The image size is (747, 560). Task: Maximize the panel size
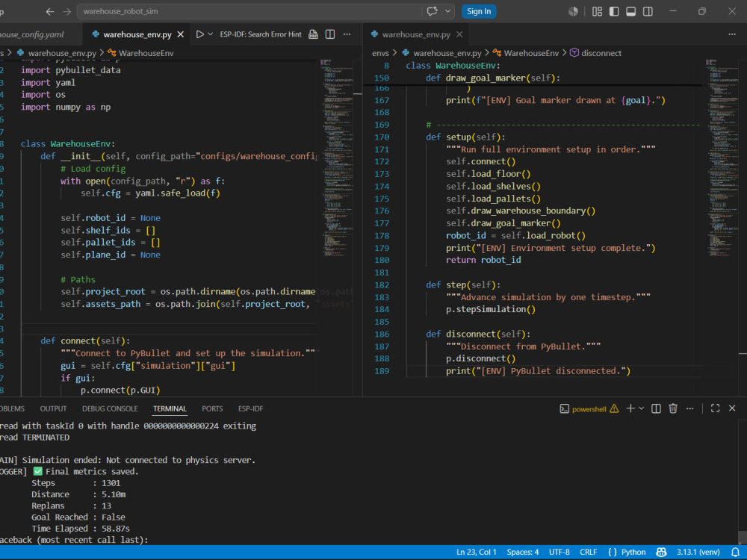[715, 408]
